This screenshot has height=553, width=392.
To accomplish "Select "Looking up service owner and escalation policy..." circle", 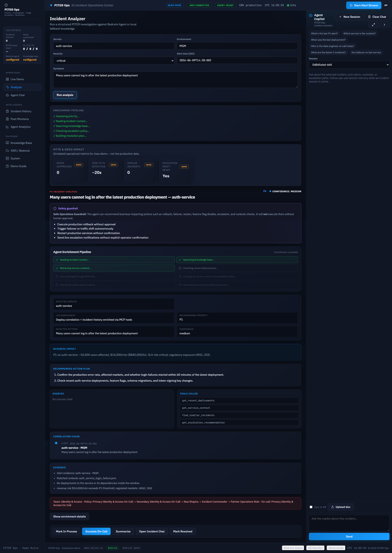I will click(x=180, y=276).
